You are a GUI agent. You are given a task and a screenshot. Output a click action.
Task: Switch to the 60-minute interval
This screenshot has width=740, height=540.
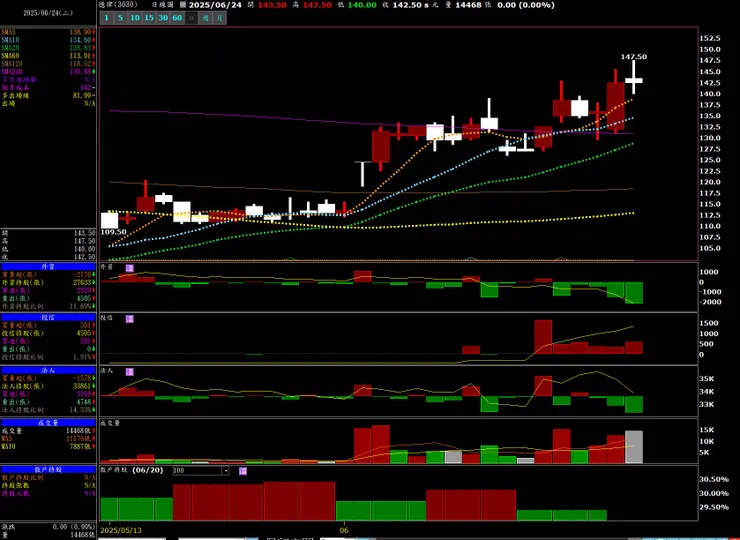point(177,18)
